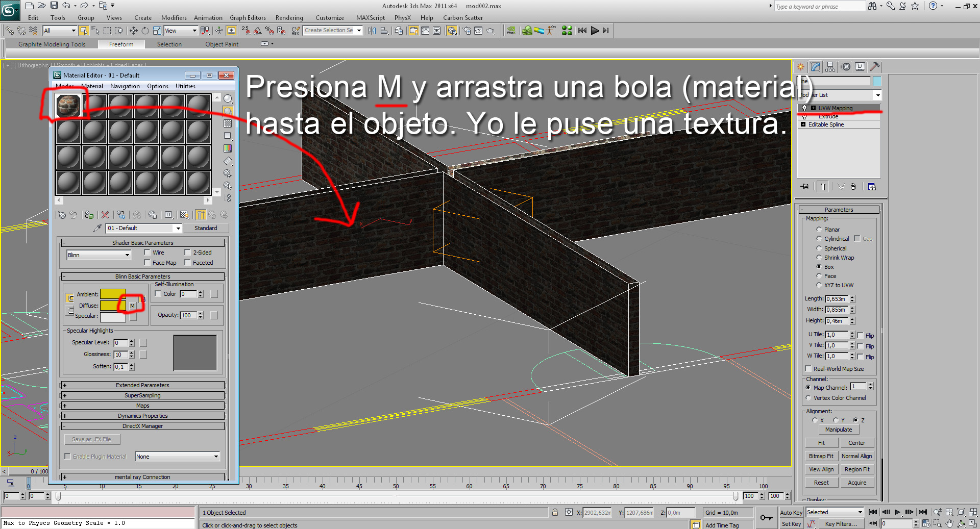Click Get Material icon in Material Editor
The height and width of the screenshot is (529, 980).
coord(61,215)
